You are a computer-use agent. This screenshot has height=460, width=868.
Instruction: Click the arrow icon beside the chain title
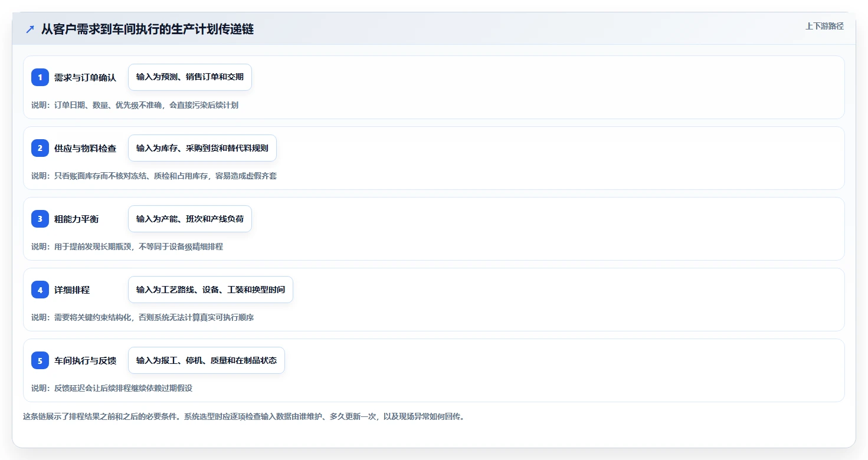tap(30, 29)
